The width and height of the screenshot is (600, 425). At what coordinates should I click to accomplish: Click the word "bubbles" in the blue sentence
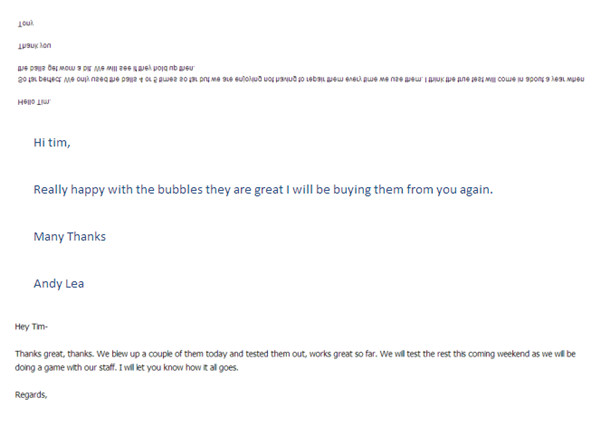(x=182, y=190)
